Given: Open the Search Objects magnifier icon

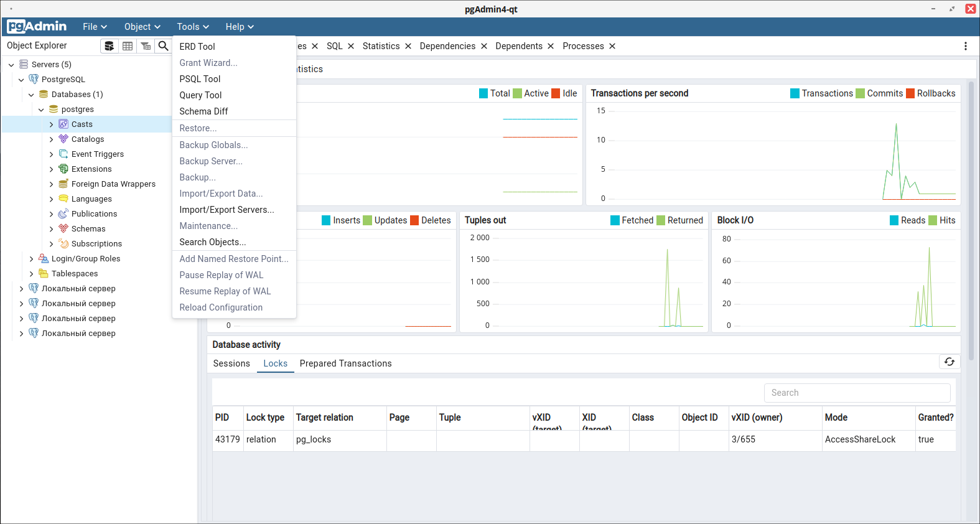Looking at the screenshot, I should pyautogui.click(x=164, y=46).
